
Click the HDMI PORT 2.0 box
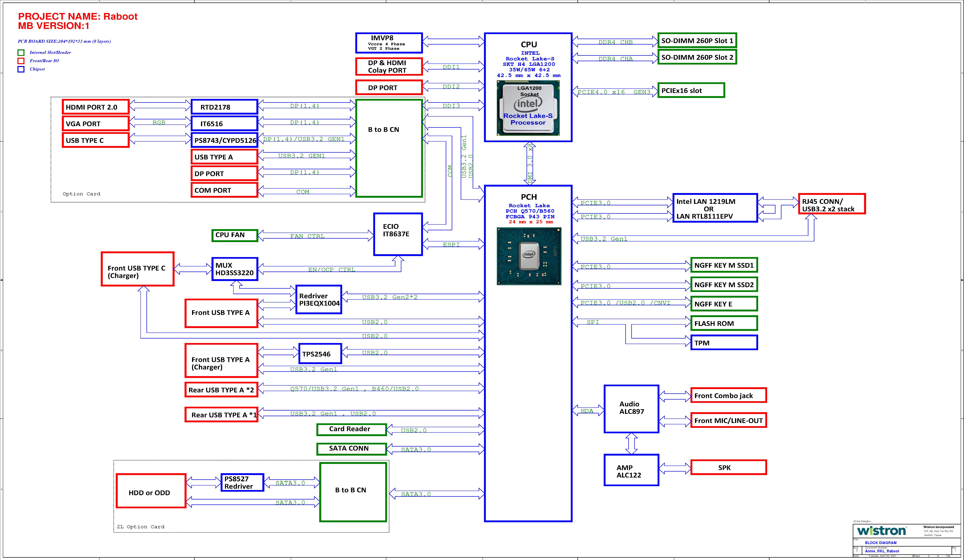[x=95, y=107]
